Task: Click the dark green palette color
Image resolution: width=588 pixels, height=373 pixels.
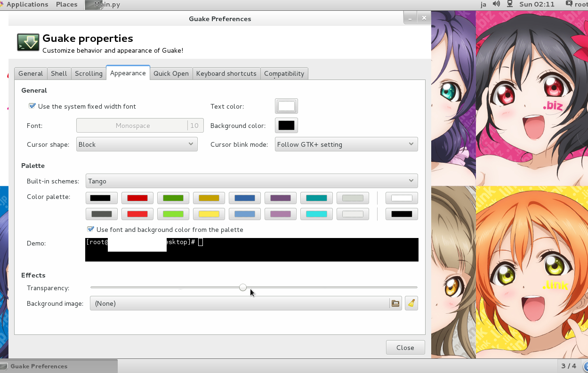Action: click(173, 198)
